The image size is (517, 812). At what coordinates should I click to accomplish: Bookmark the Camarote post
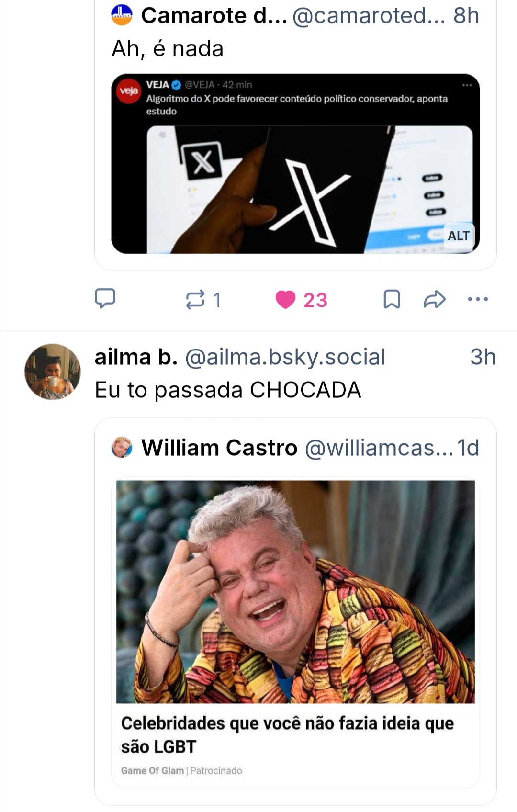[x=392, y=300]
